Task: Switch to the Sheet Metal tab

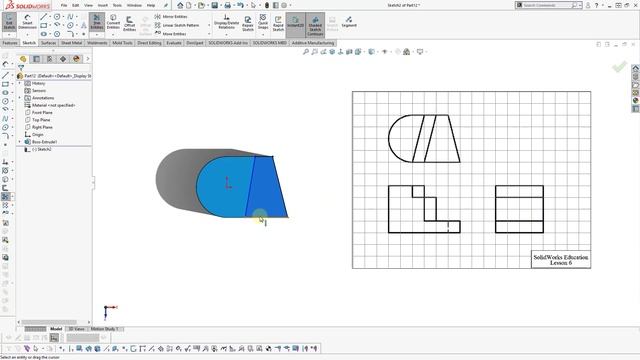Action: (x=71, y=43)
